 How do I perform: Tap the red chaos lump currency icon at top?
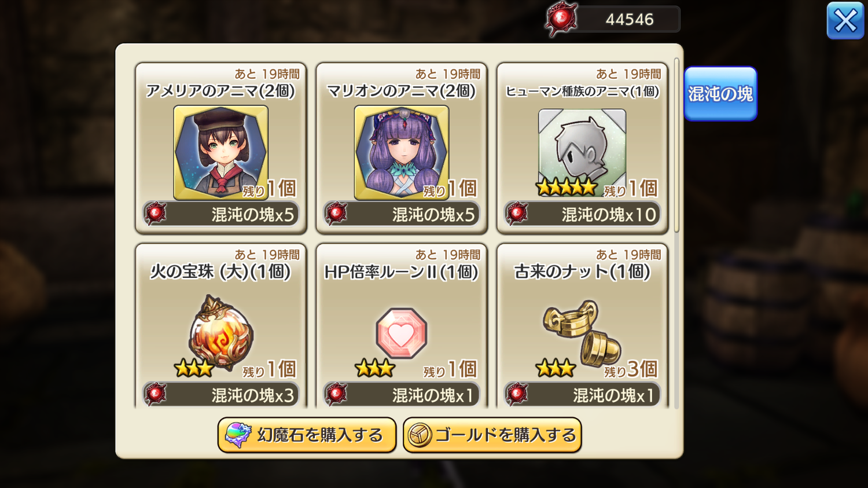pos(561,19)
